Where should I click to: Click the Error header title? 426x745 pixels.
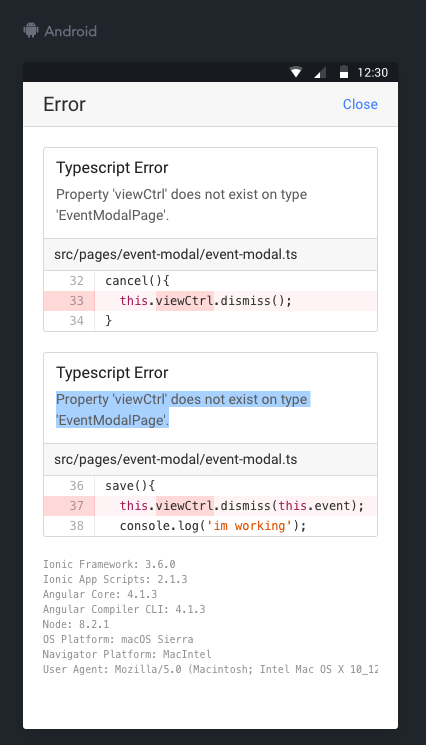pos(65,105)
